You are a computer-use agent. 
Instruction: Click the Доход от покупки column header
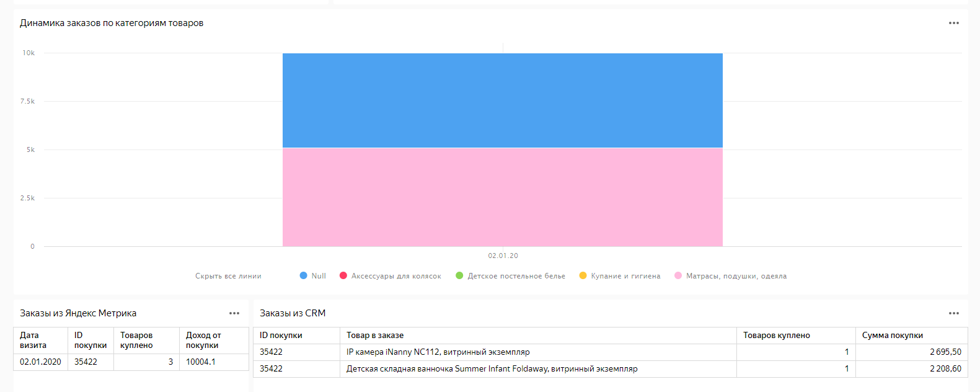tap(214, 341)
